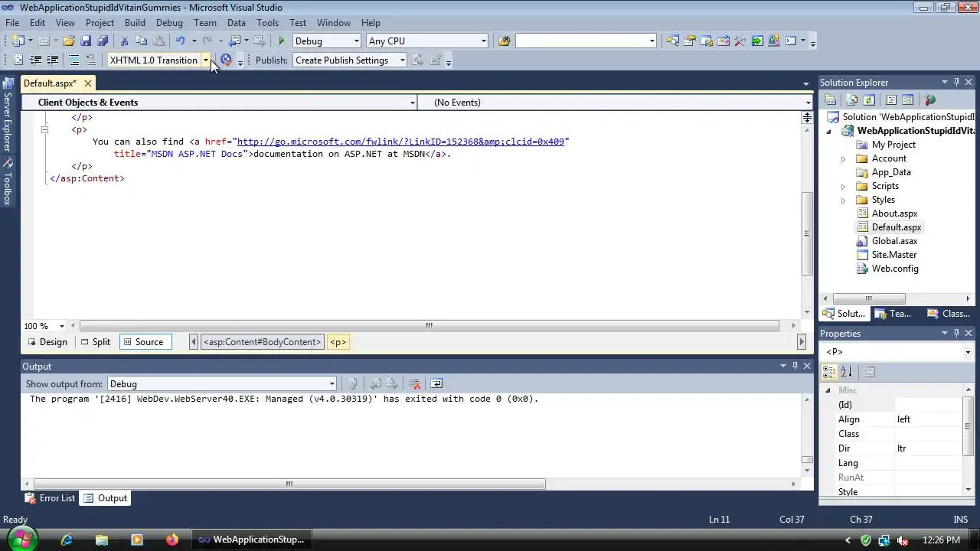Click the Output panel horizontal scrollbar thumb
This screenshot has width=980, height=551.
click(289, 484)
